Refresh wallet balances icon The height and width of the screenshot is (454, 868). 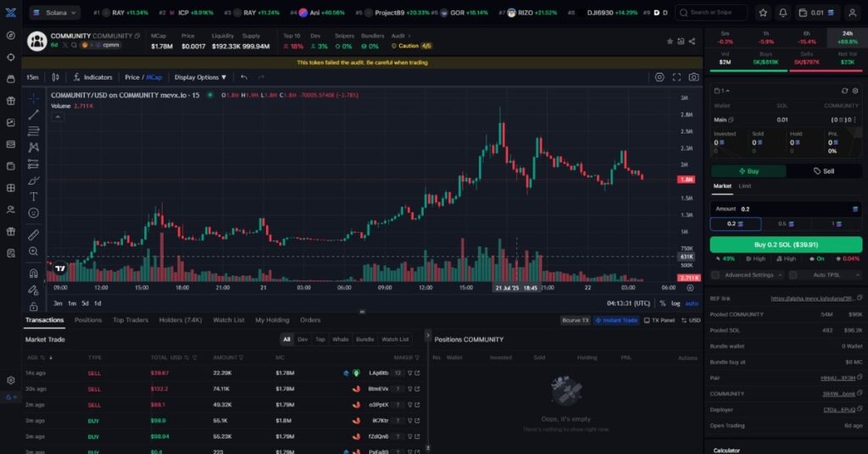click(844, 91)
